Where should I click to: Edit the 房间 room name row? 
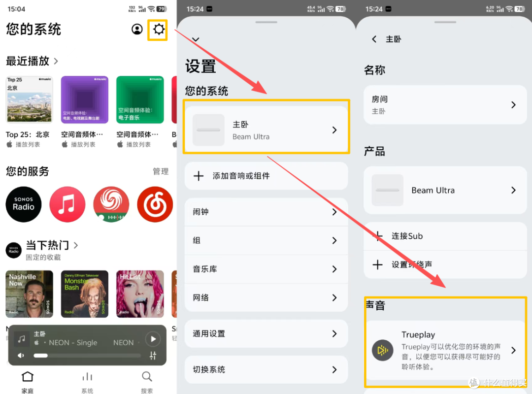coord(445,105)
